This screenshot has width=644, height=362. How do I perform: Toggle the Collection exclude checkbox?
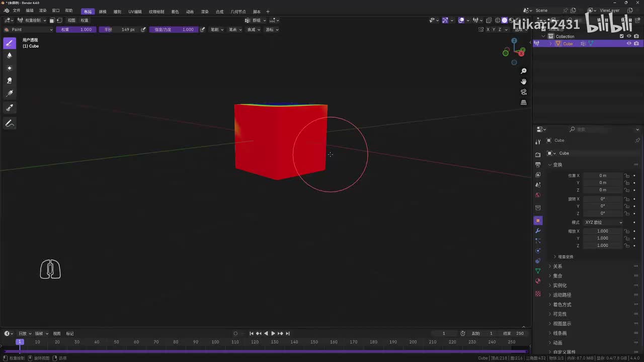click(622, 36)
